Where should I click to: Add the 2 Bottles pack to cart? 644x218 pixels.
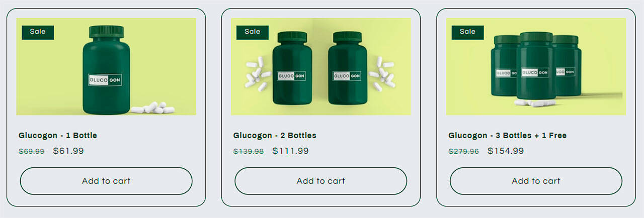(x=321, y=181)
